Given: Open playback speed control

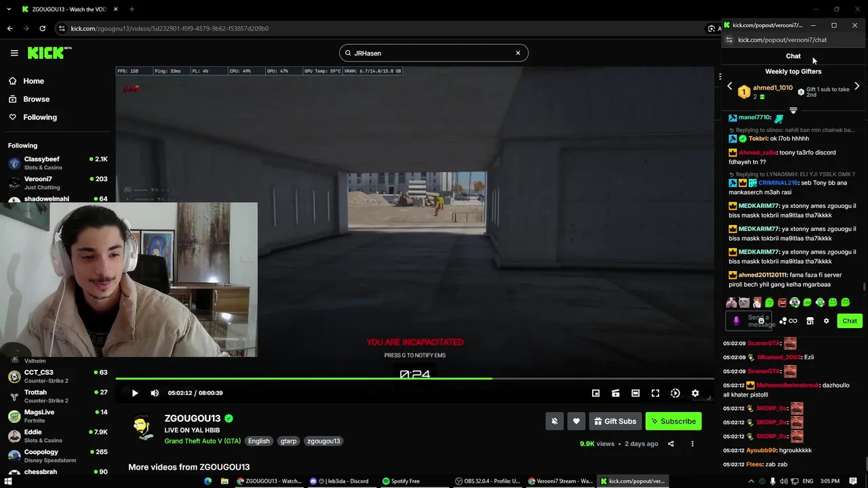Looking at the screenshot, I should pyautogui.click(x=675, y=393).
